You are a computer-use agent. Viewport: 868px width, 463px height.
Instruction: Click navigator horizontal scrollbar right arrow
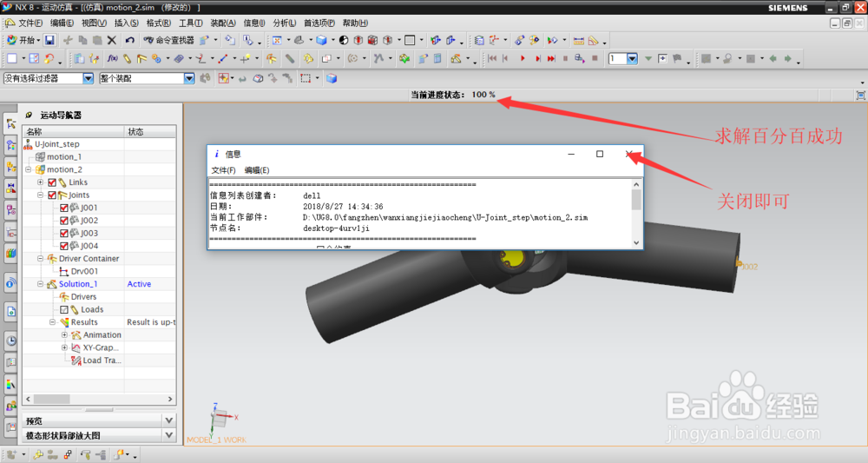click(x=170, y=400)
